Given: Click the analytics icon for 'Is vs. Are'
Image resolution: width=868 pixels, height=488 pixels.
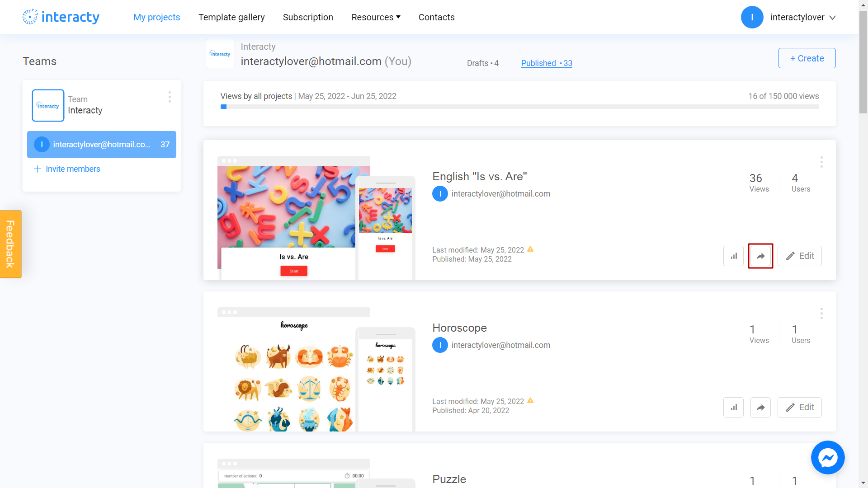Looking at the screenshot, I should pos(734,256).
